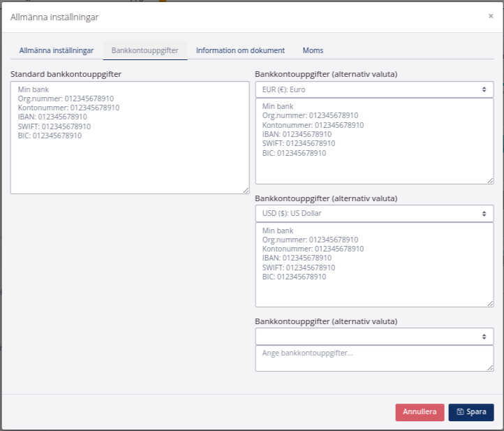Switch to the Allmänna inställningar tab
This screenshot has width=504, height=431.
57,50
